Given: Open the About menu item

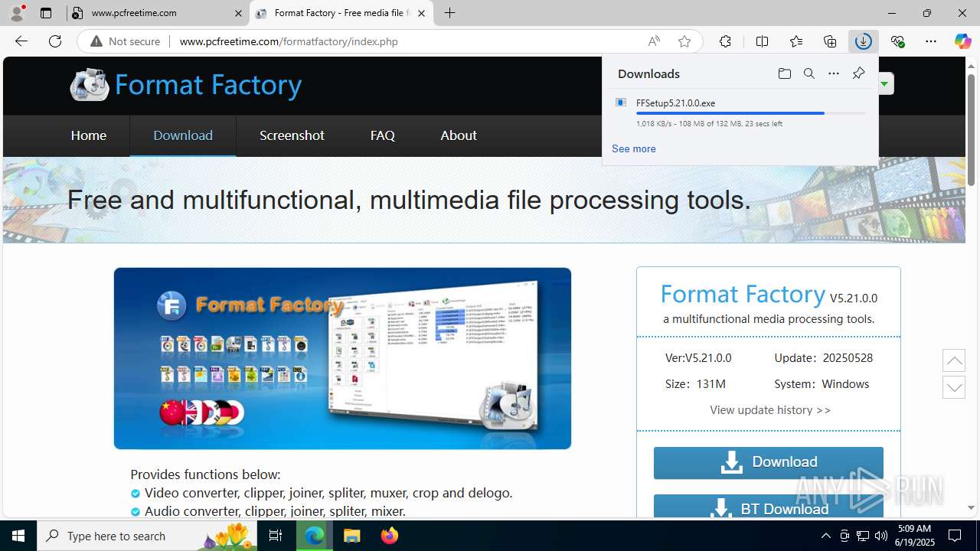Looking at the screenshot, I should [x=459, y=135].
